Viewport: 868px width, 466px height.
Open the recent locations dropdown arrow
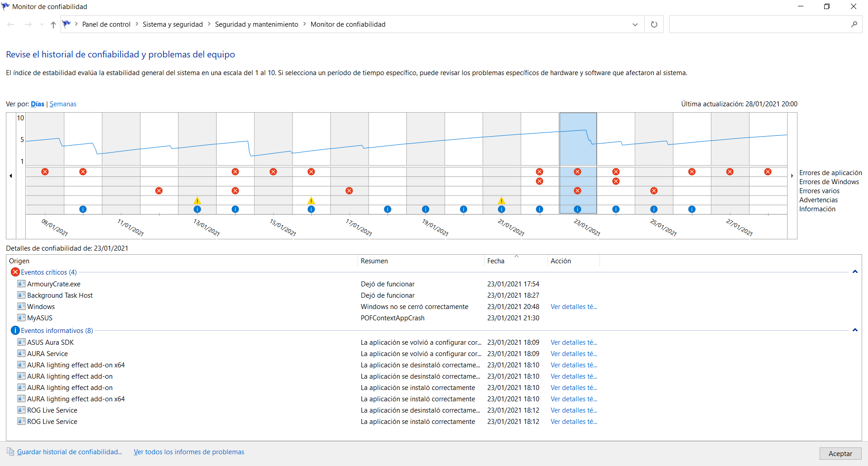(42, 25)
